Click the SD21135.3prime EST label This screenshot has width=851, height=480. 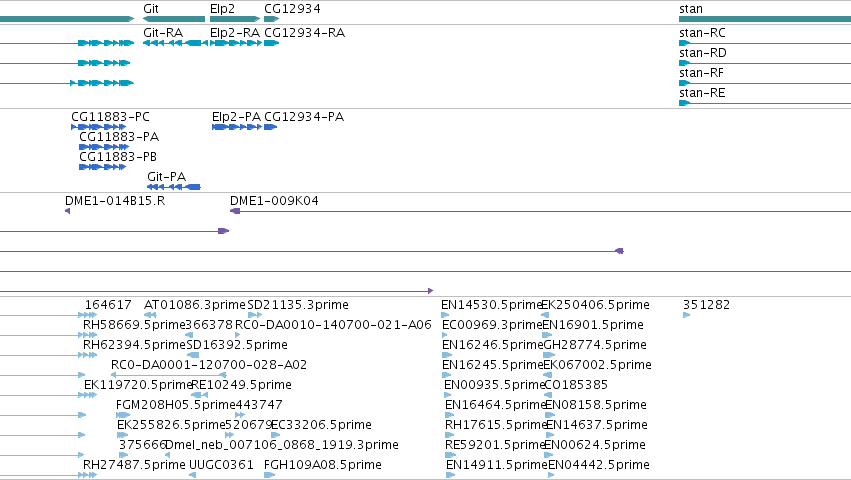[298, 305]
